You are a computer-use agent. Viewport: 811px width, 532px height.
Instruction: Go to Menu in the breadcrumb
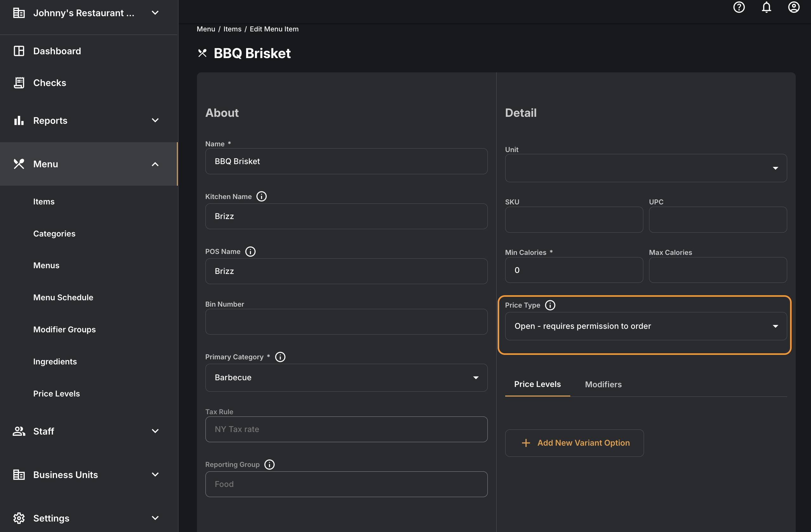206,29
